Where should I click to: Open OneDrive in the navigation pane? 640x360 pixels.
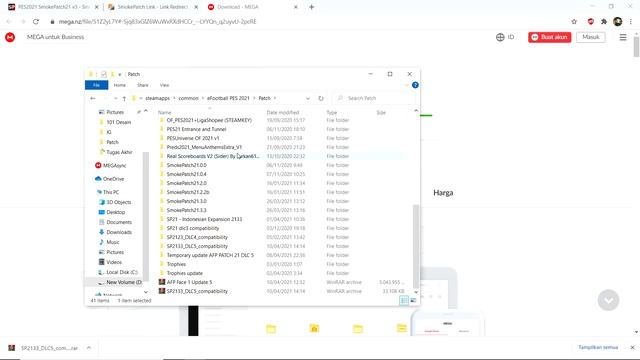pos(109,179)
